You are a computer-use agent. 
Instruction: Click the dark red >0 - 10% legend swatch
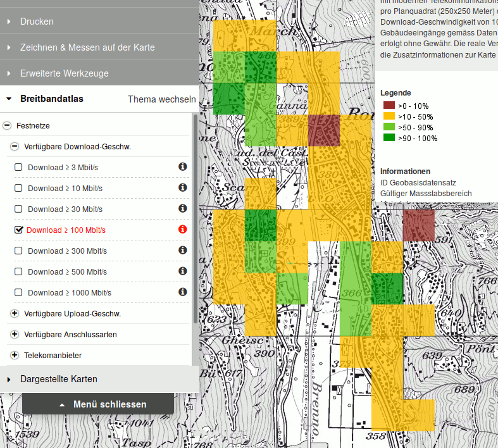[x=388, y=106]
